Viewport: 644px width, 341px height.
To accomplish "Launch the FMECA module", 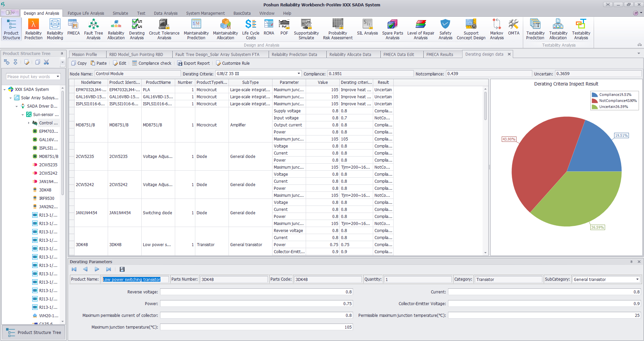I will tap(73, 27).
